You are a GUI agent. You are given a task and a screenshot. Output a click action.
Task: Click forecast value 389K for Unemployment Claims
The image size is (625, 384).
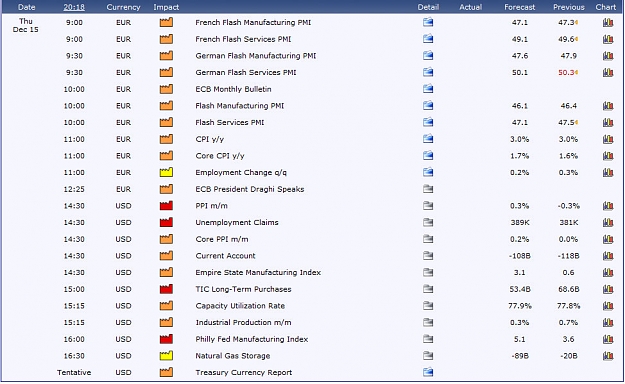point(520,223)
